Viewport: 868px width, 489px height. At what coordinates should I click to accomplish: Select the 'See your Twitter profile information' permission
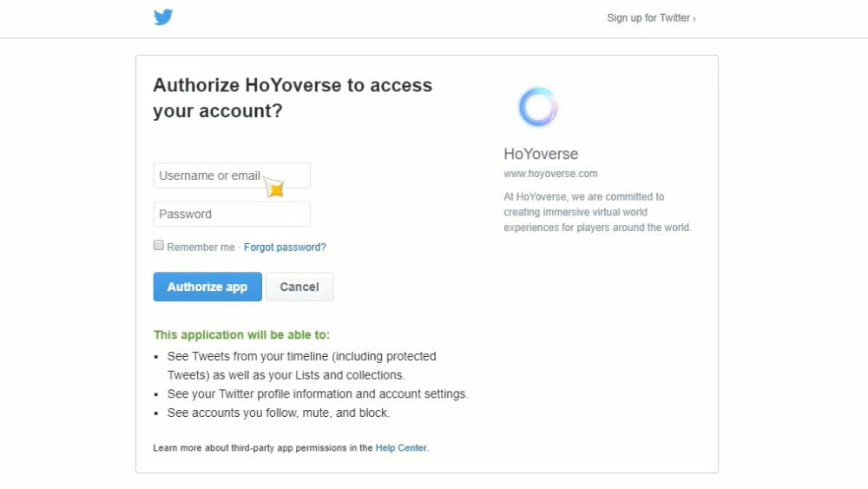pos(318,394)
